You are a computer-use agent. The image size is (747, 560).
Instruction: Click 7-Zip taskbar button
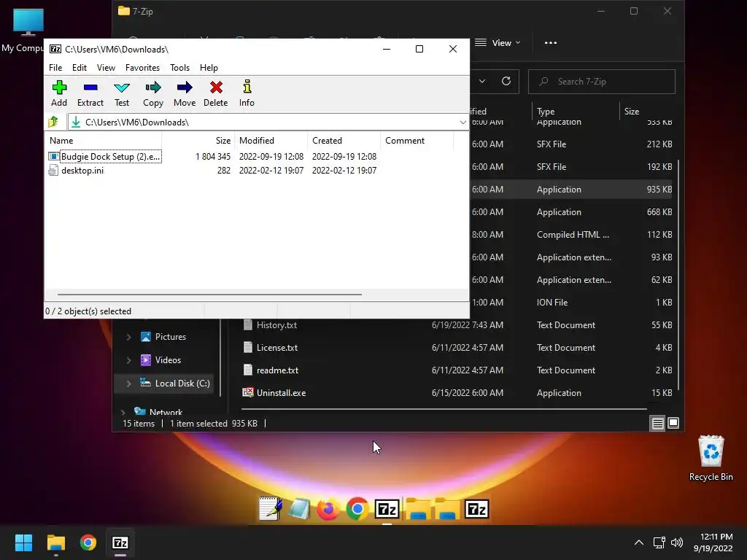pyautogui.click(x=120, y=542)
